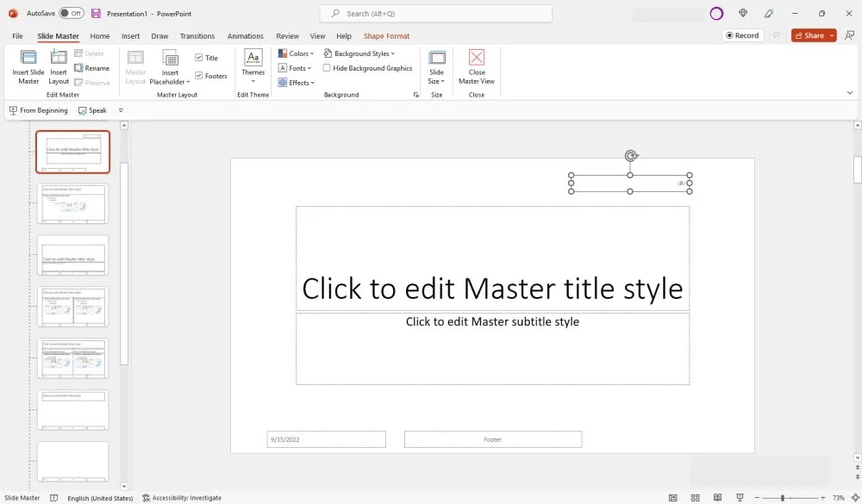Uncheck the Footers checkbox
The width and height of the screenshot is (862, 504).
tap(199, 76)
